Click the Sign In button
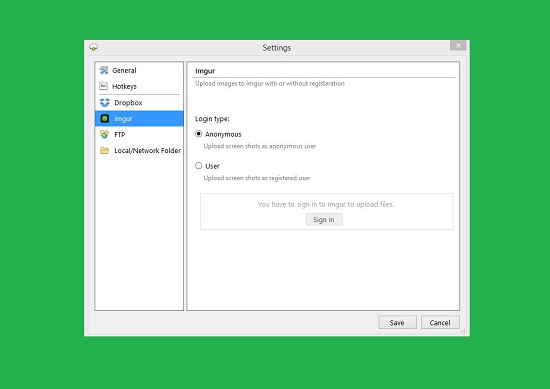 (x=324, y=220)
